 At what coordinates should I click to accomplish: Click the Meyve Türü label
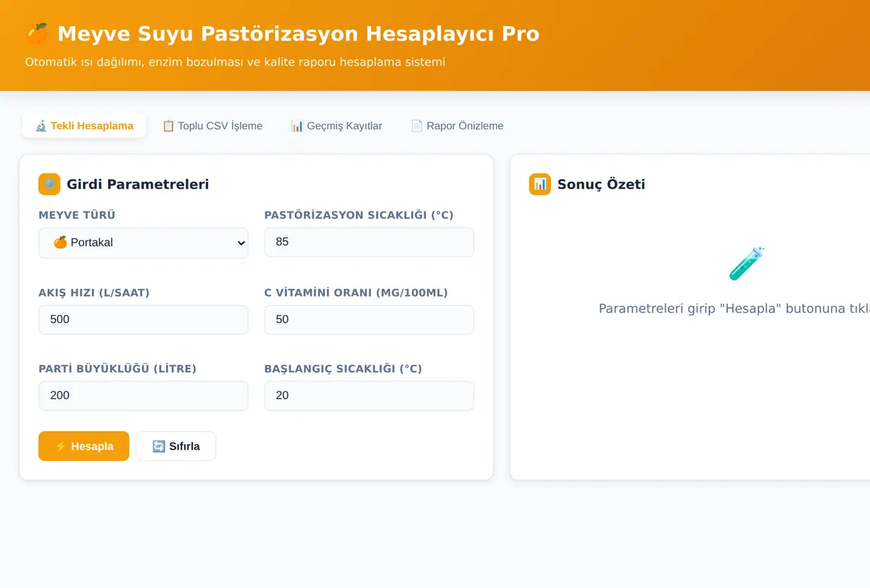pos(77,215)
